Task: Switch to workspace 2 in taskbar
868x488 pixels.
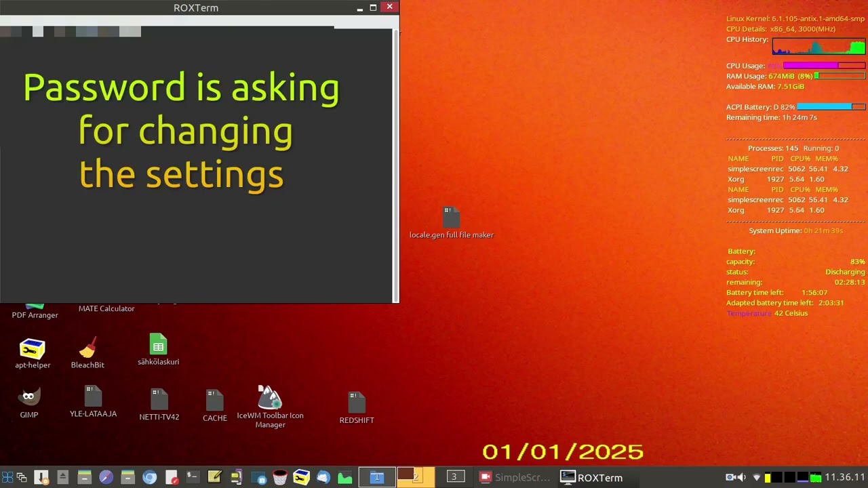Action: 416,477
